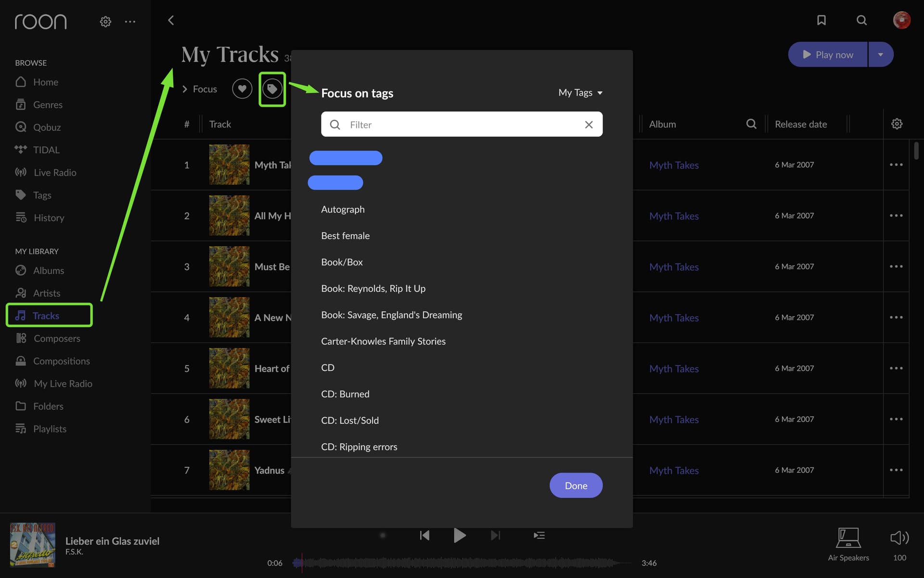Open the Play now dropdown arrow
Screen dimensions: 924x578
881,54
